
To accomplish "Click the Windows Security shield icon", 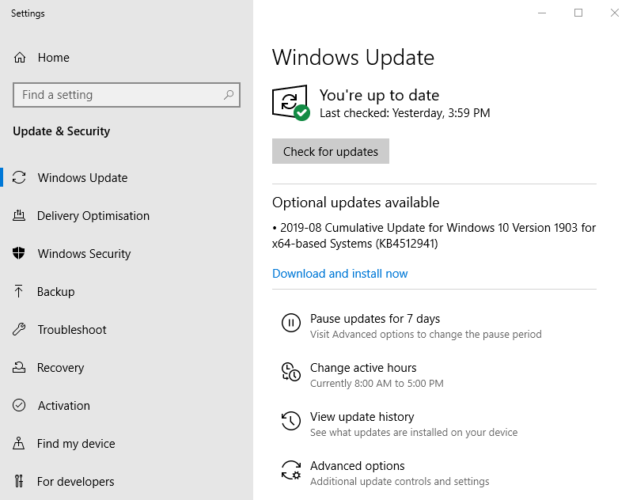I will coord(19,253).
